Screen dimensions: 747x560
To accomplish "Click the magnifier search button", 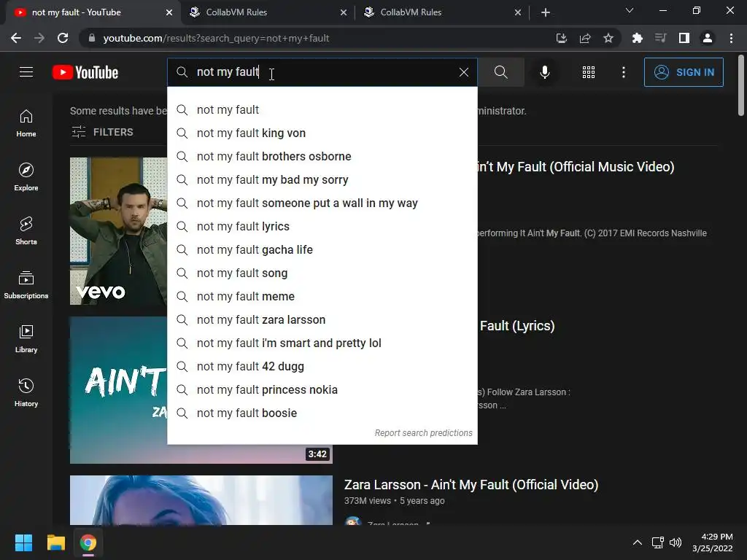I will (x=500, y=72).
